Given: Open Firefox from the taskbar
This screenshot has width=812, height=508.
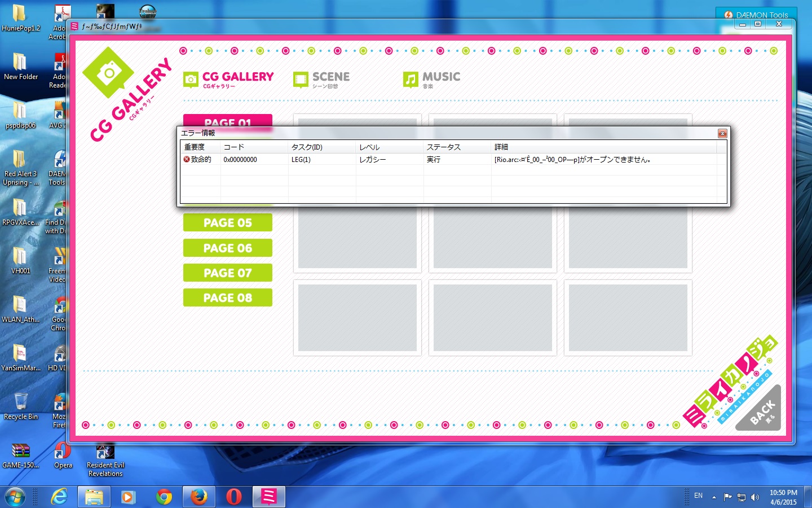Looking at the screenshot, I should click(x=198, y=497).
